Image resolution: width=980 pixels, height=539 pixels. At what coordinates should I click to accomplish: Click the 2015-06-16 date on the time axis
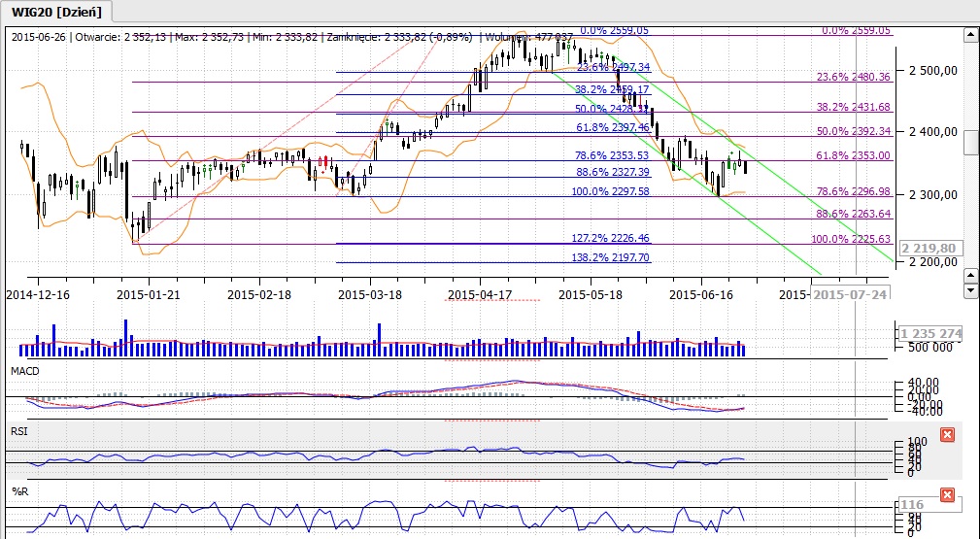(x=700, y=294)
